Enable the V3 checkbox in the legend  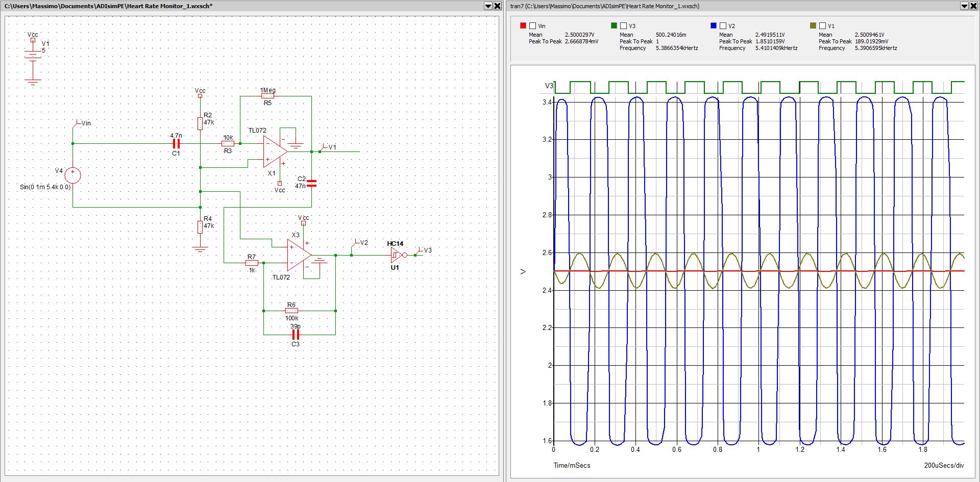coord(623,25)
